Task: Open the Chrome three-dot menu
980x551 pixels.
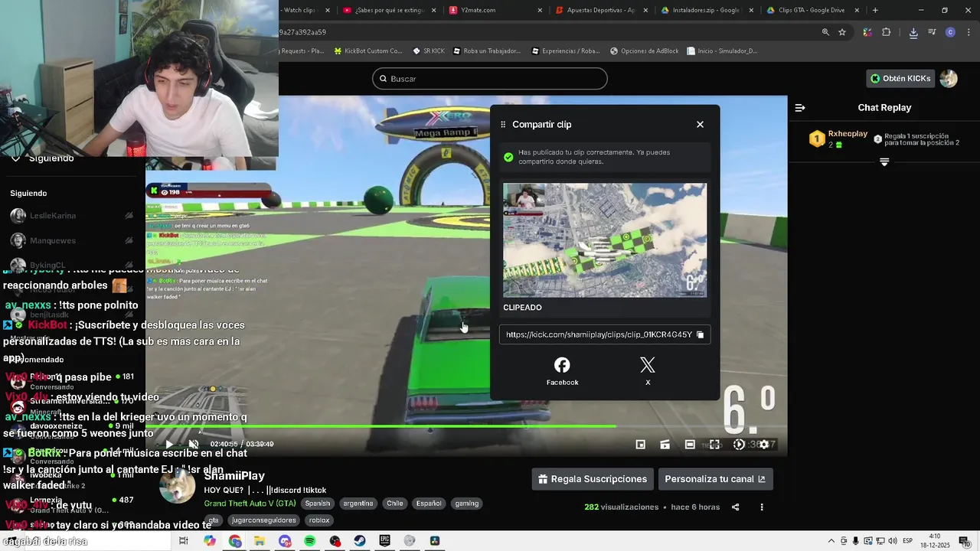Action: [969, 32]
